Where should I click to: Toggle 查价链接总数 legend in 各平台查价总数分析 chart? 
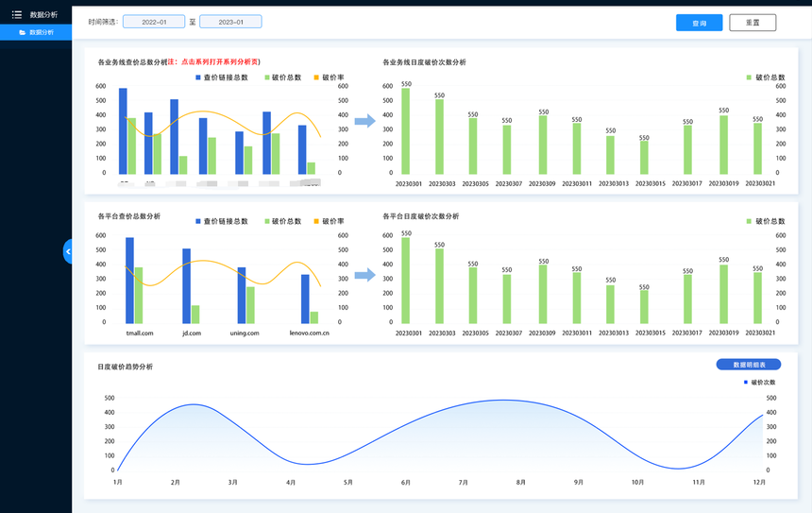pyautogui.click(x=222, y=221)
